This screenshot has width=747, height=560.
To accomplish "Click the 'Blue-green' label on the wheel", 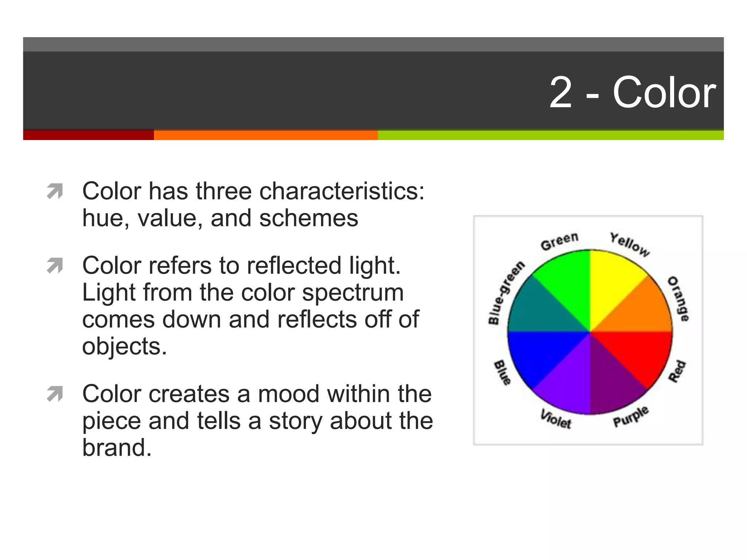I will pyautogui.click(x=506, y=293).
